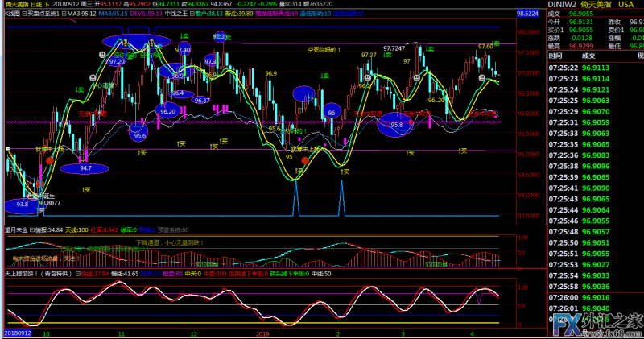Click the 今开 value 96.9131
Viewport: 644px width, 339px height.
[581, 23]
